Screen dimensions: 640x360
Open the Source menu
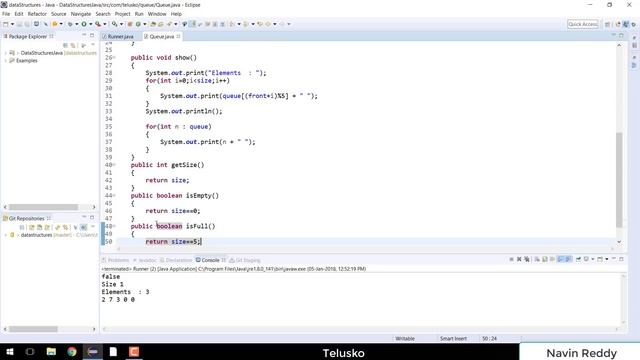click(58, 14)
